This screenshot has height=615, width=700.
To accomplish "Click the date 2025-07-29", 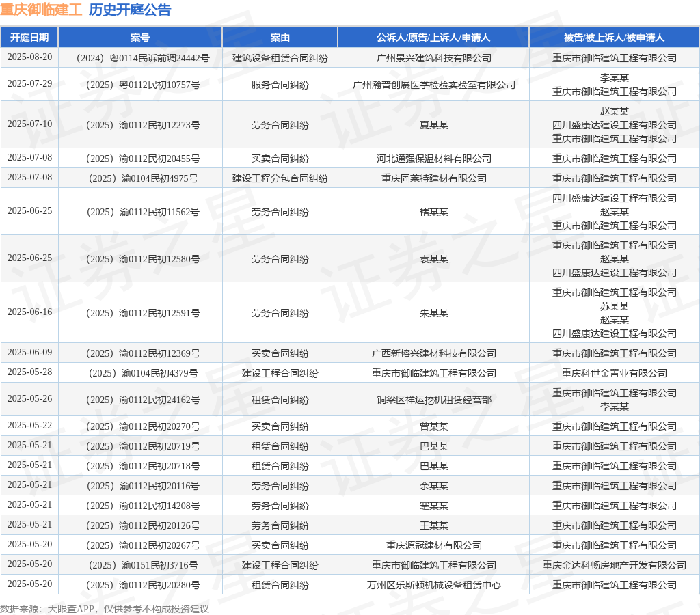I will click(x=29, y=84).
